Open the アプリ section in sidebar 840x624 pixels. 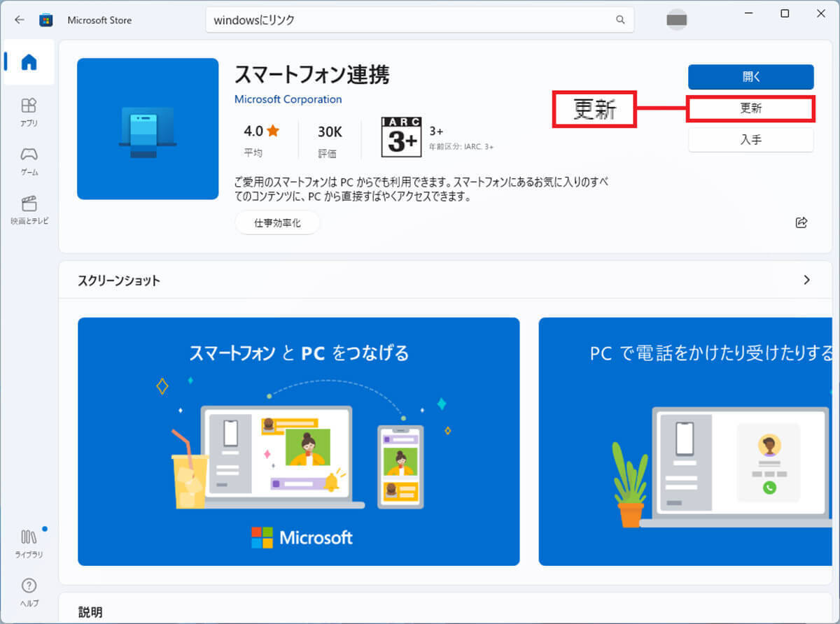point(29,112)
